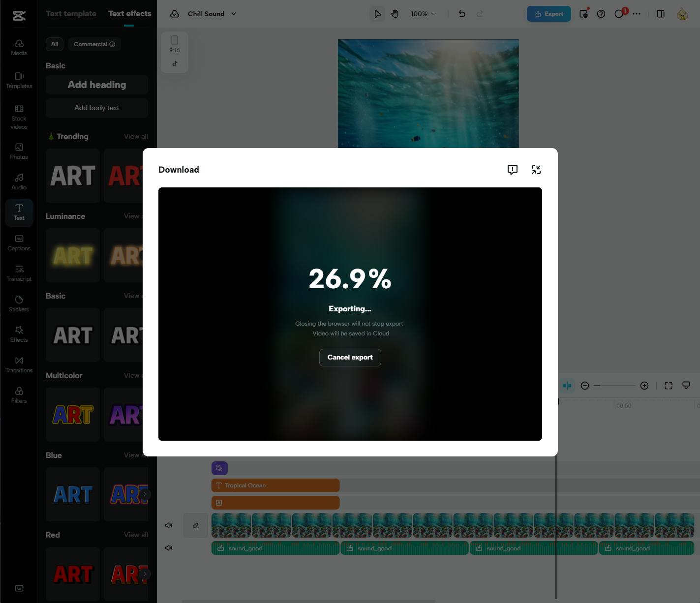
Task: Click the cloud save icon
Action: (x=175, y=14)
